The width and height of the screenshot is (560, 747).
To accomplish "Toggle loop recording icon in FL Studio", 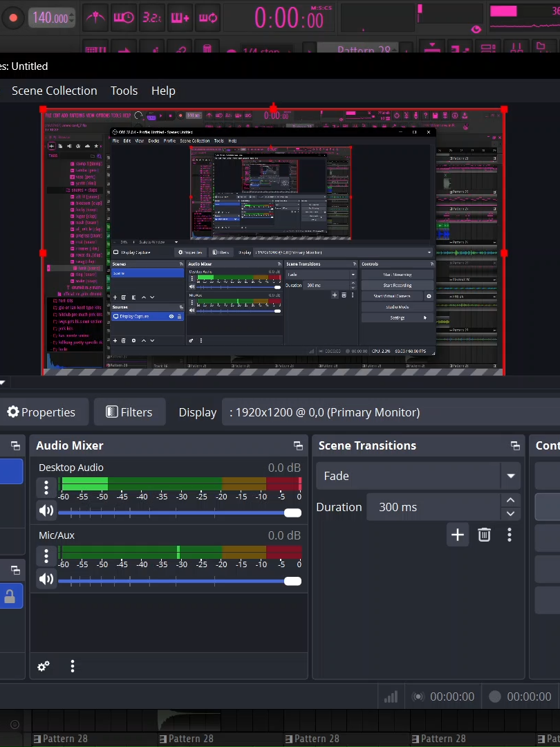I will click(x=208, y=18).
